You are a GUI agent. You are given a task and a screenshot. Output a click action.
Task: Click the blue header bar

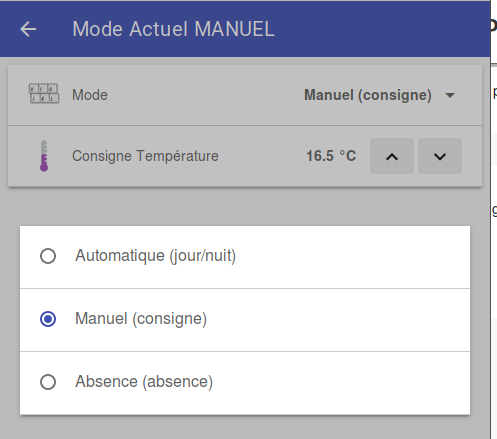point(245,29)
